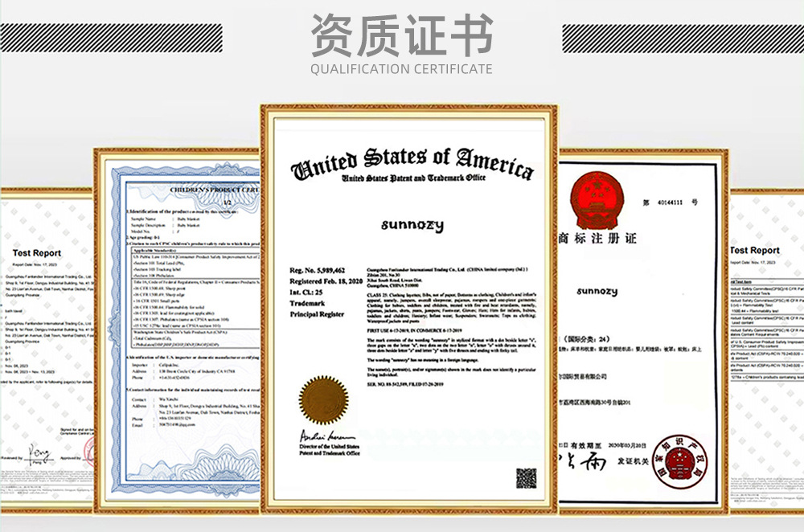Click the "Test Report" heading on the left
The image size is (804, 532).
tap(37, 253)
